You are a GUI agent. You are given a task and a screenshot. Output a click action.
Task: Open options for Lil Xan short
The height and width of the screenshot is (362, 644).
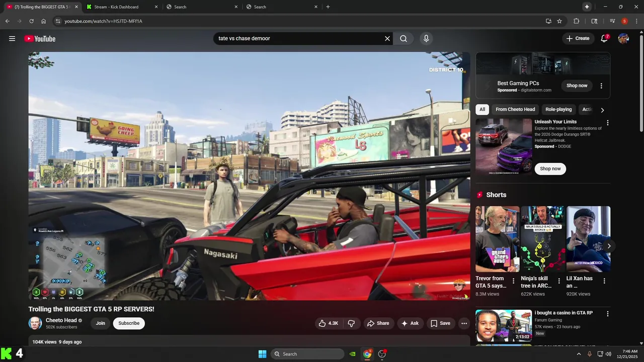pos(604,281)
